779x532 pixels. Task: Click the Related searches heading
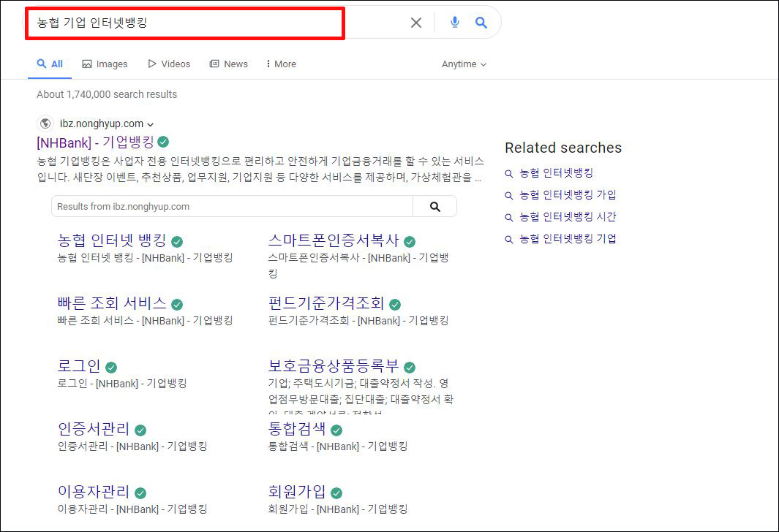pos(563,148)
